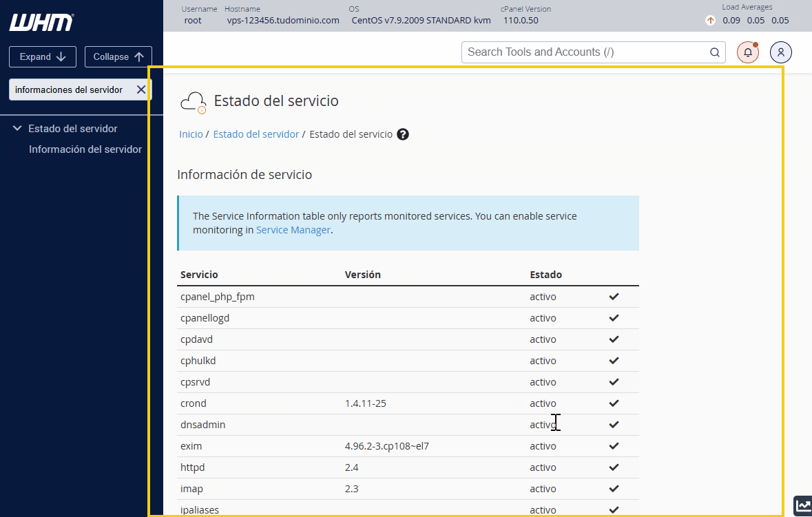The height and width of the screenshot is (517, 812).
Task: Collapse the Estado del servidor tree
Action: coord(17,128)
